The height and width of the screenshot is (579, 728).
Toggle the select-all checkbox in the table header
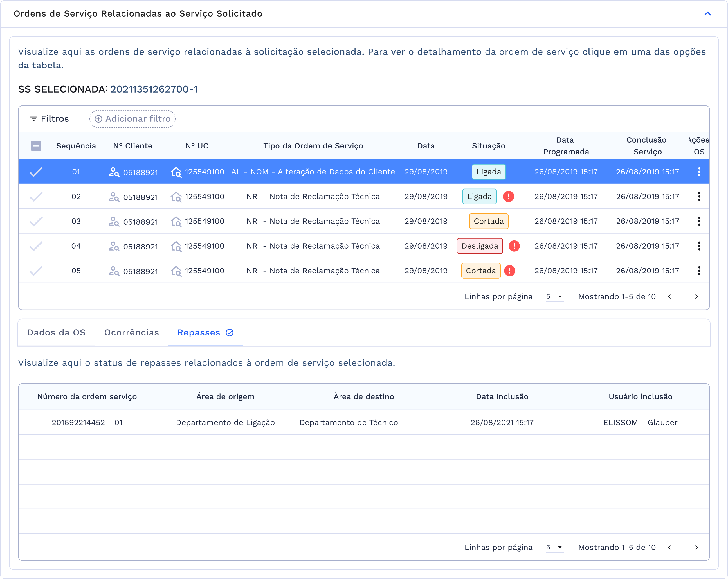click(36, 145)
